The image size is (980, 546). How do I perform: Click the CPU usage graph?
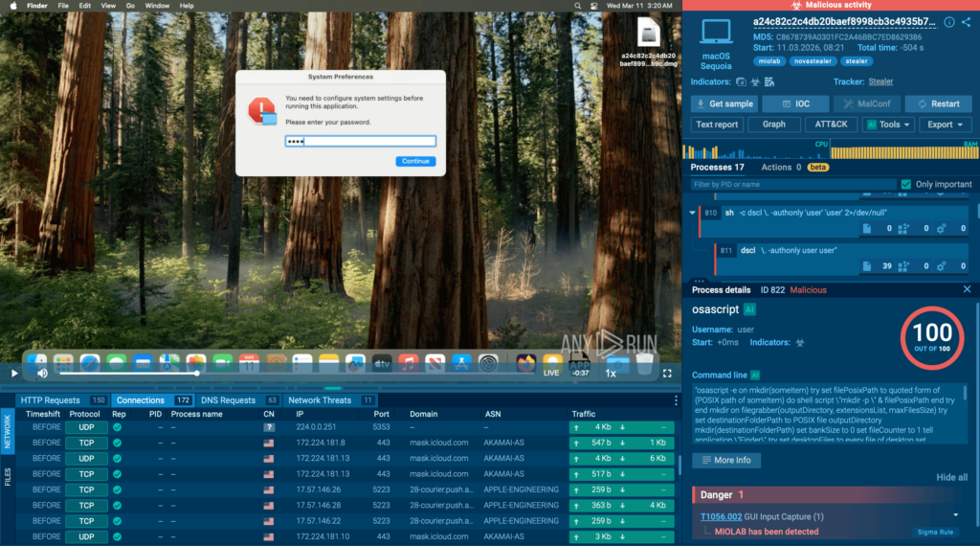click(755, 150)
